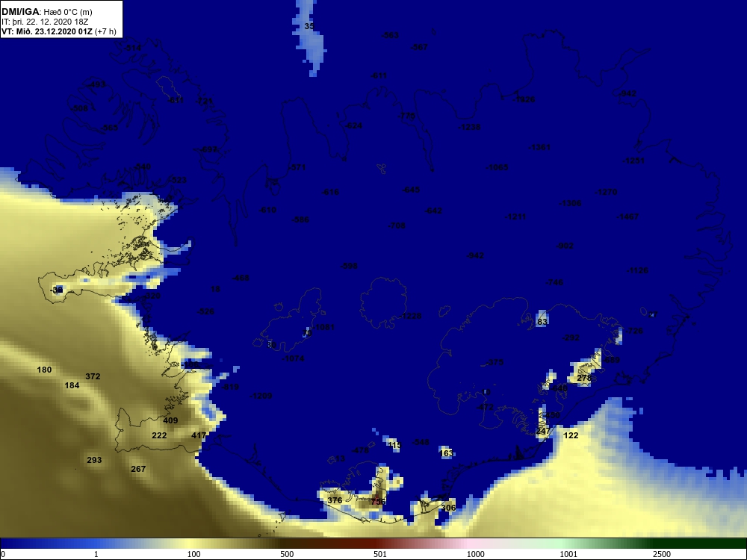The width and height of the screenshot is (747, 560).
Task: Click the map value -567
Action: pos(420,47)
